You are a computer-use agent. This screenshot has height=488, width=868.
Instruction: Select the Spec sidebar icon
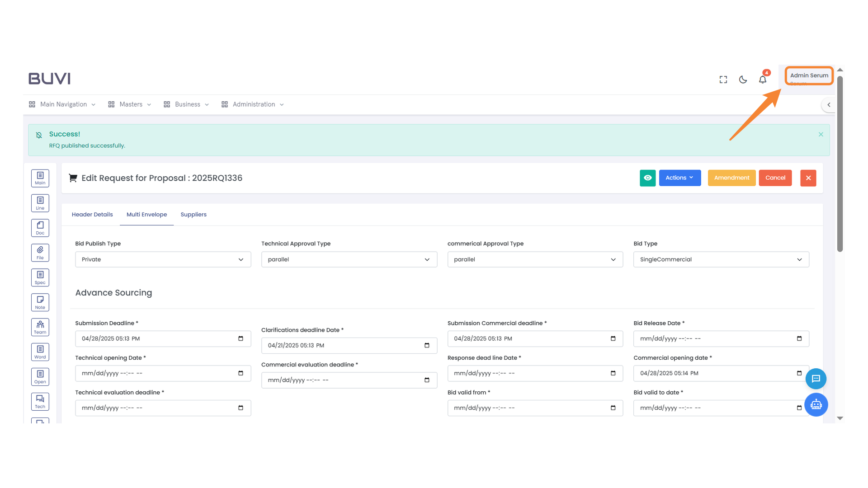[x=40, y=277]
